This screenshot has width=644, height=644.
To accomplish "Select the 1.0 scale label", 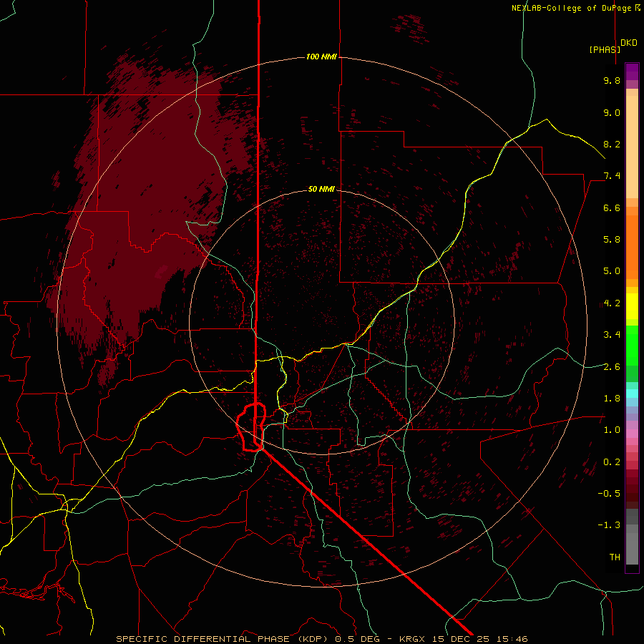I will tap(612, 430).
